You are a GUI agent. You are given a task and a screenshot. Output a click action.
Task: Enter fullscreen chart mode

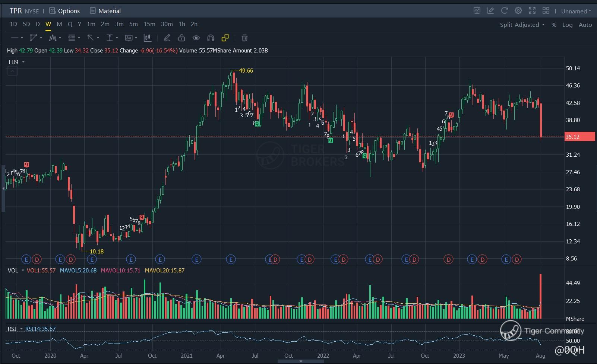(x=532, y=11)
